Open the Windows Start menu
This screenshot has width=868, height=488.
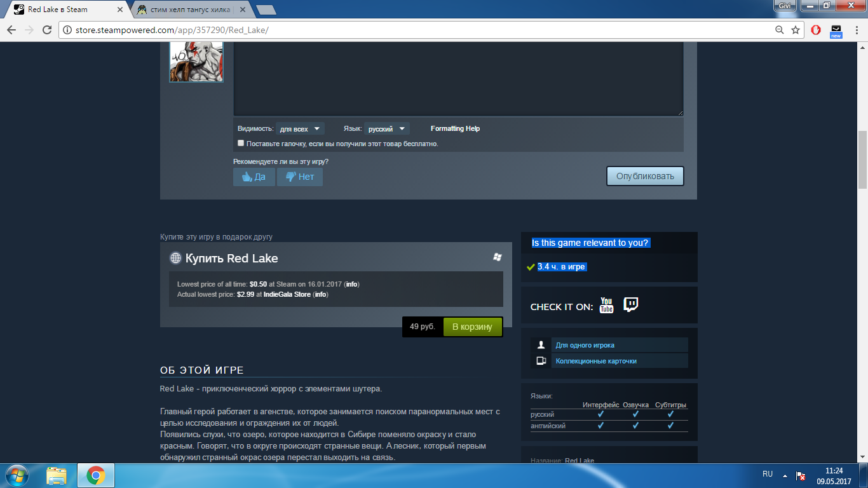(17, 475)
